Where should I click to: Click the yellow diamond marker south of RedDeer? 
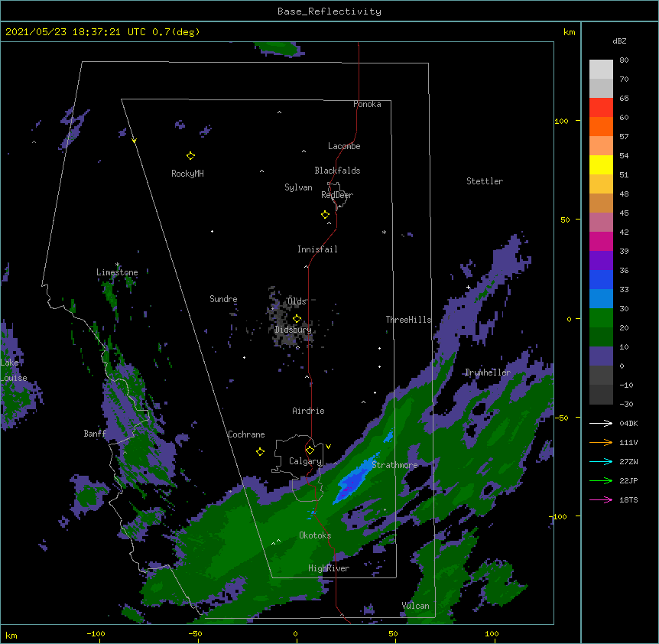click(325, 215)
